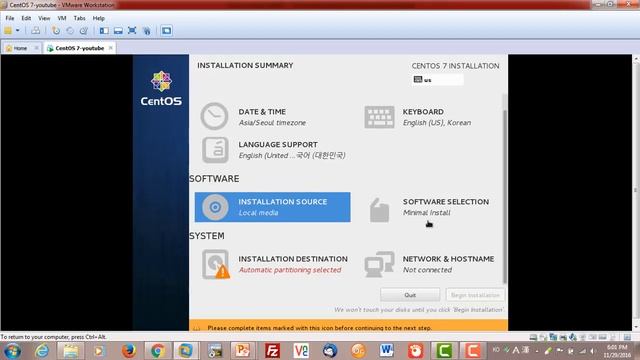Click the 'English (US), Korean' text
The width and height of the screenshot is (640, 360).
click(x=437, y=123)
